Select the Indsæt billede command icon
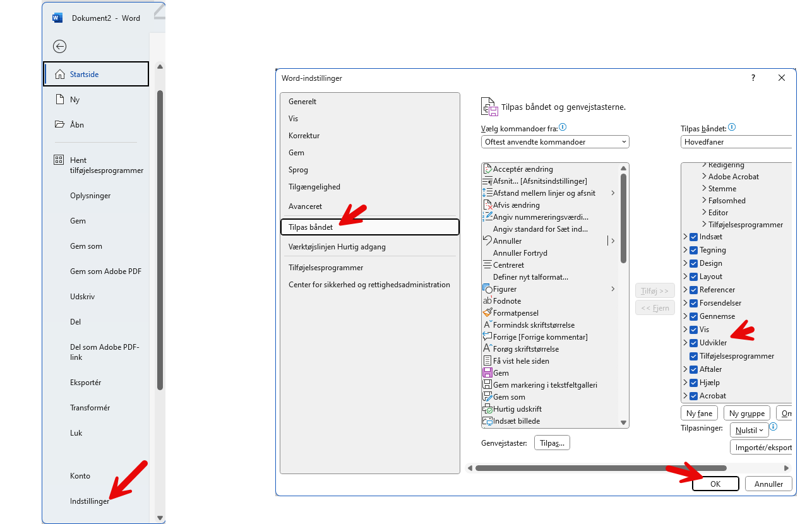This screenshot has width=812, height=524. (487, 420)
